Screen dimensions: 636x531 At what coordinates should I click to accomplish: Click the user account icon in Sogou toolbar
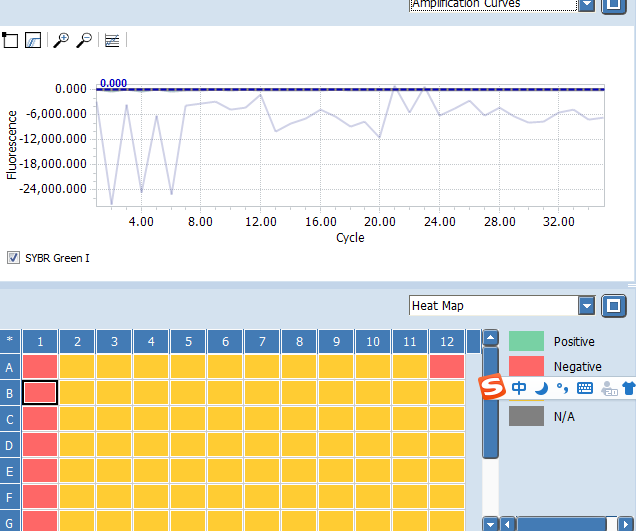point(609,388)
